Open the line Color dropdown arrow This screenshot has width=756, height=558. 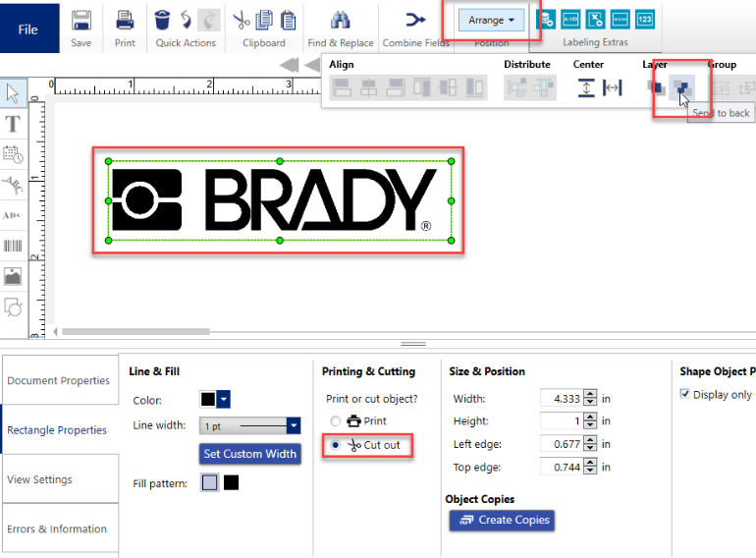pyautogui.click(x=224, y=400)
